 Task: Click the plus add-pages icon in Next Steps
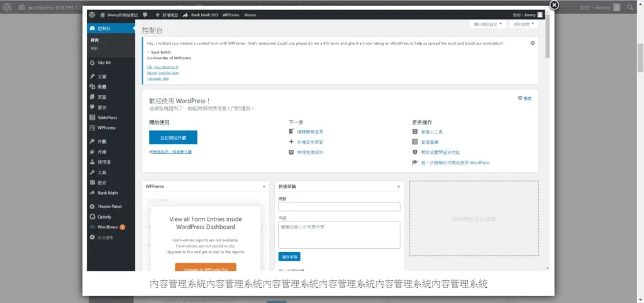(x=291, y=142)
